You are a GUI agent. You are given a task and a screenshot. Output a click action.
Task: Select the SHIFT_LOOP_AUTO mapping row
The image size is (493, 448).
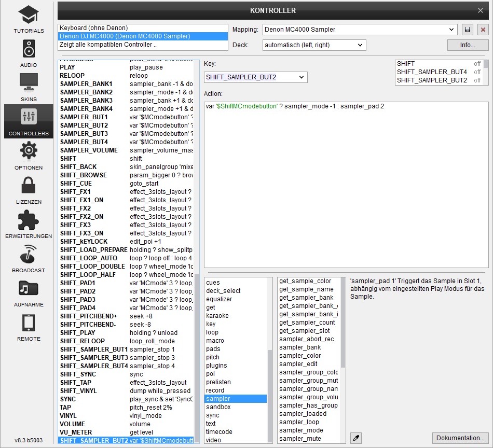[x=127, y=258]
